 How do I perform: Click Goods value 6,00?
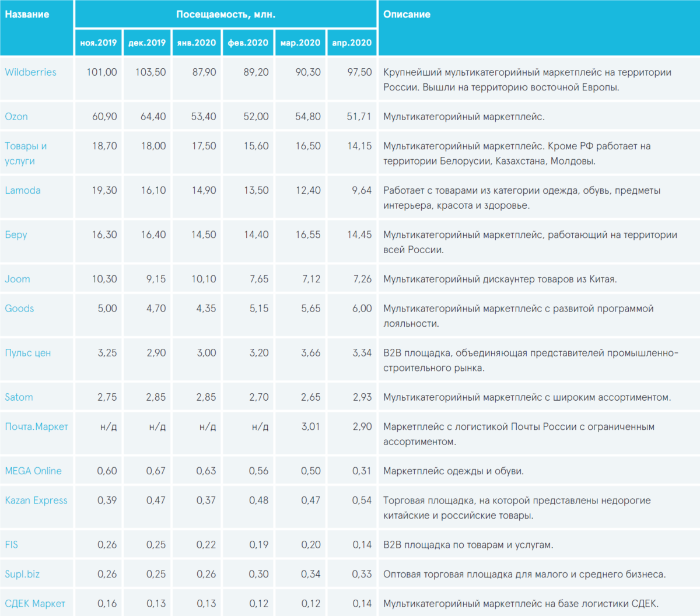coord(362,309)
